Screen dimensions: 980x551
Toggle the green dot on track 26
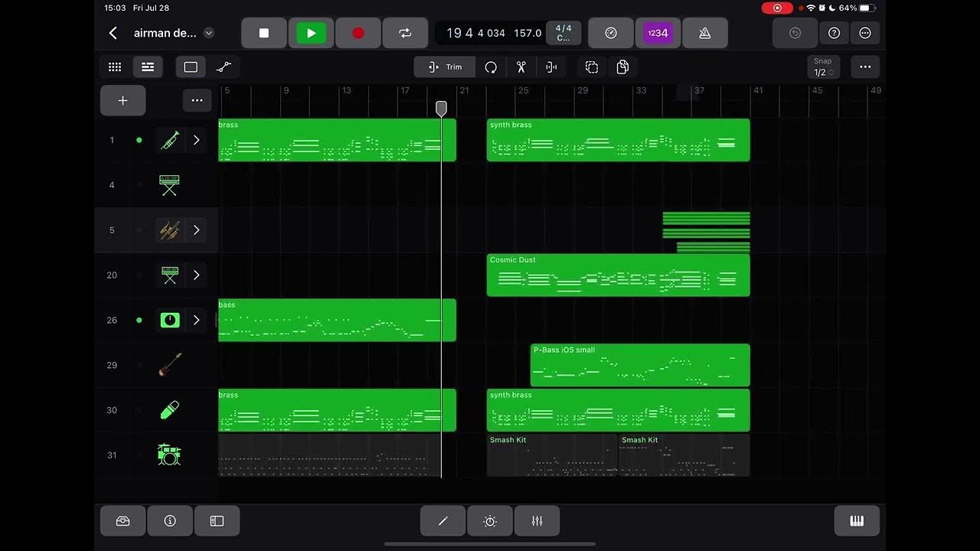point(139,320)
